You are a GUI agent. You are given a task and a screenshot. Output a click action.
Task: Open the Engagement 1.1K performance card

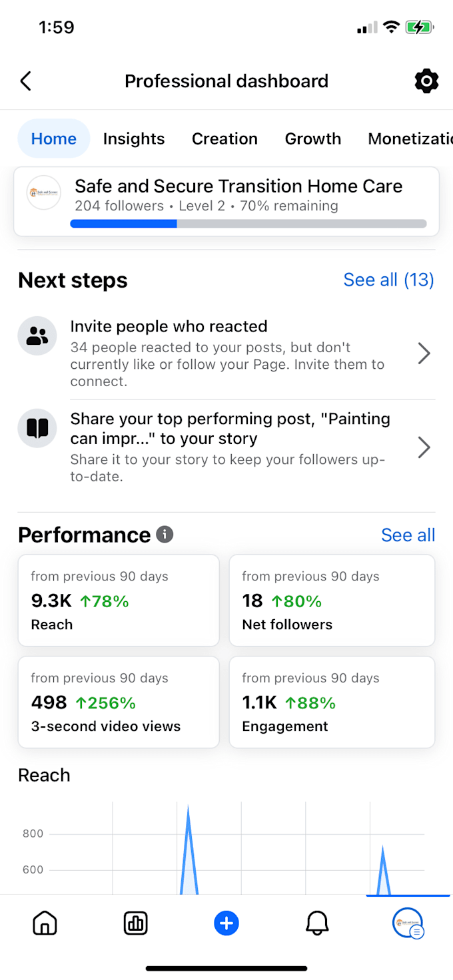tap(332, 702)
